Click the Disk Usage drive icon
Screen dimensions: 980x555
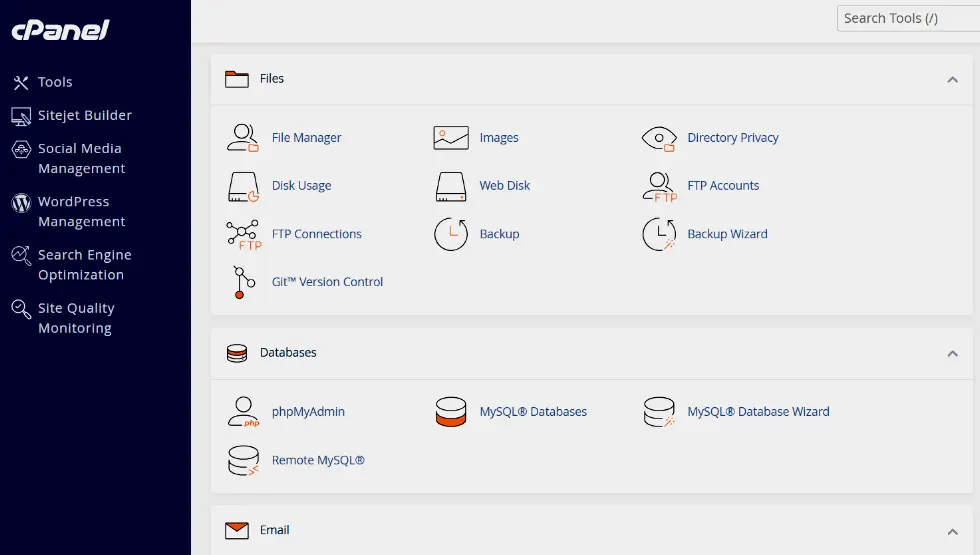point(243,187)
